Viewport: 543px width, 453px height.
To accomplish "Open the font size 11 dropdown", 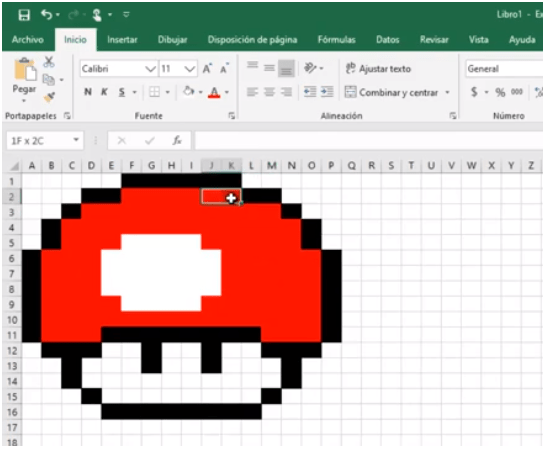I will (189, 69).
